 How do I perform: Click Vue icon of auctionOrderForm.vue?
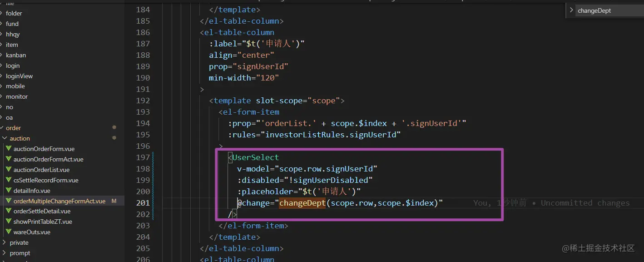pos(8,149)
